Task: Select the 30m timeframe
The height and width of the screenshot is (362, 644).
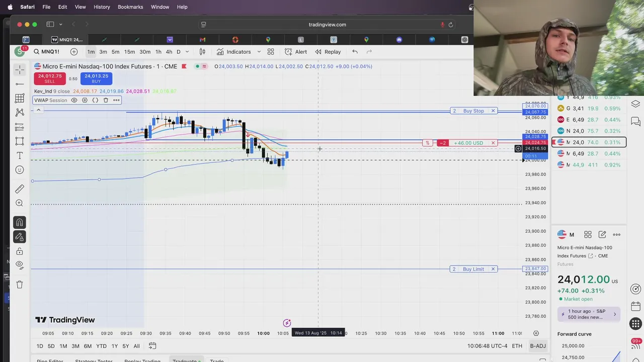Action: point(145,52)
